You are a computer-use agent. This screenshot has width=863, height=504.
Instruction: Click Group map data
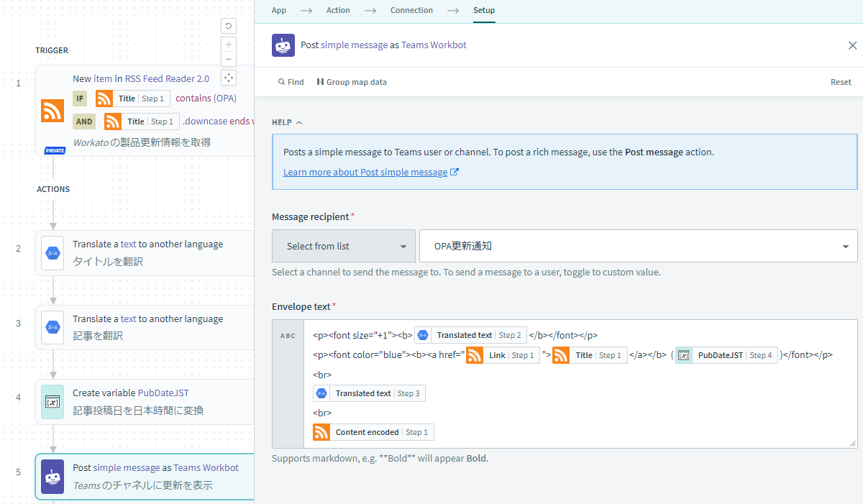352,82
